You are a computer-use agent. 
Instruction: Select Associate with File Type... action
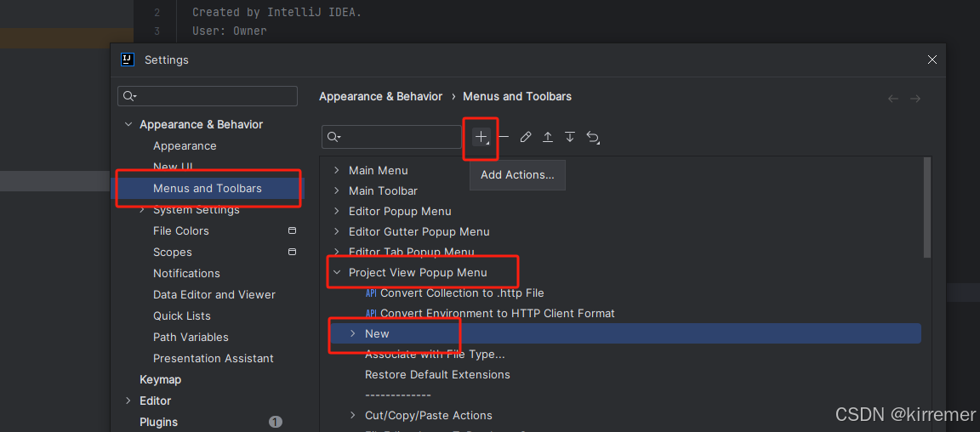435,355
